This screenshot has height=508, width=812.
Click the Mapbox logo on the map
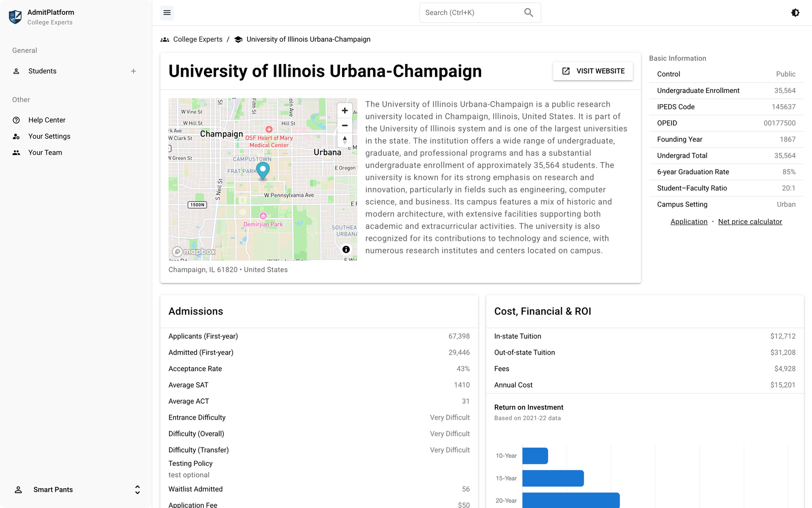pyautogui.click(x=193, y=251)
